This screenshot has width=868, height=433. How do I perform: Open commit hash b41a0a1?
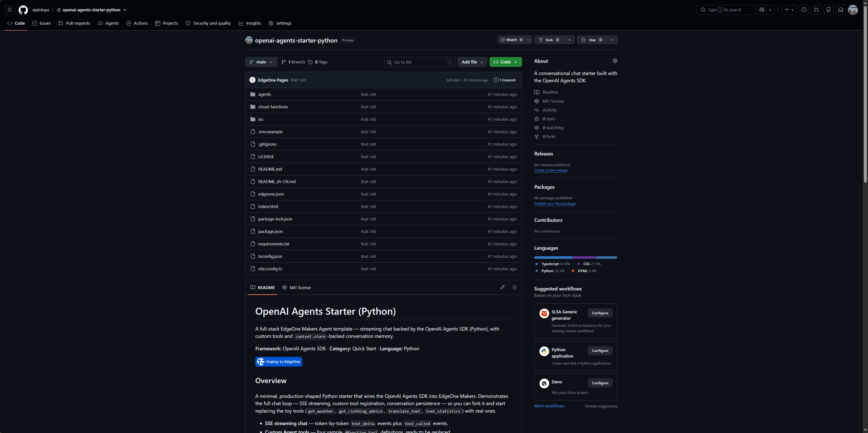[453, 80]
